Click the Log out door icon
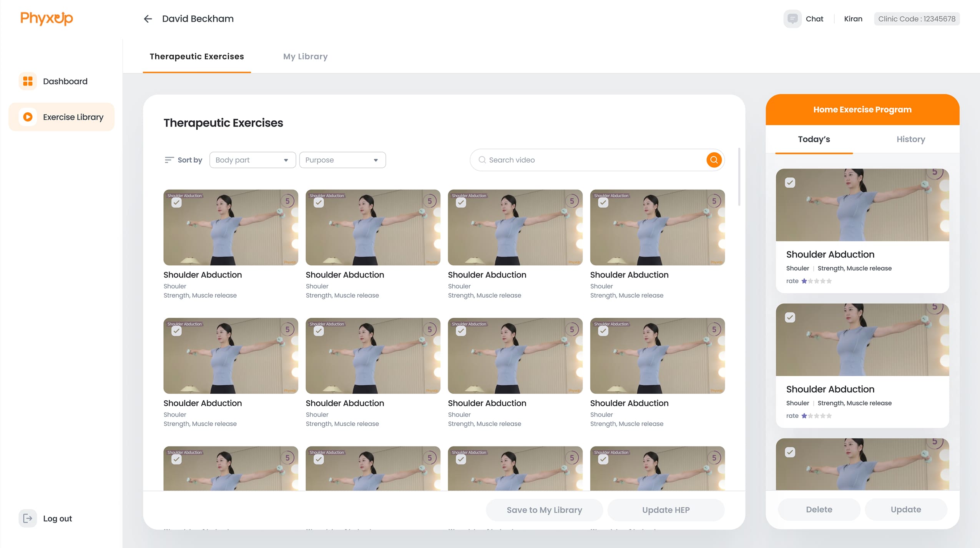Image resolution: width=980 pixels, height=548 pixels. point(28,518)
